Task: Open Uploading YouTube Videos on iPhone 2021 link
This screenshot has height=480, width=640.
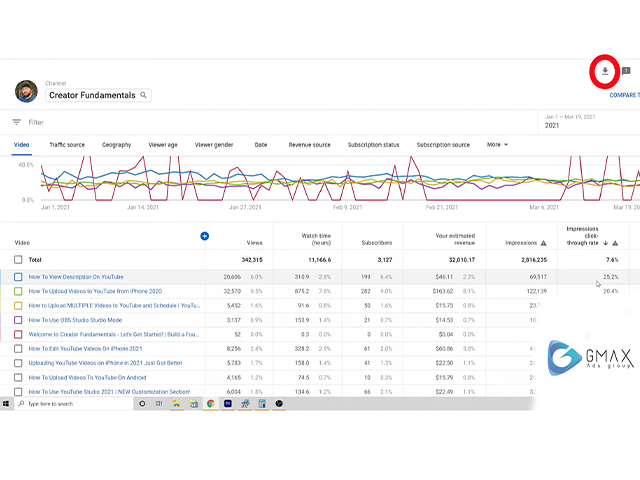Action: [x=105, y=363]
